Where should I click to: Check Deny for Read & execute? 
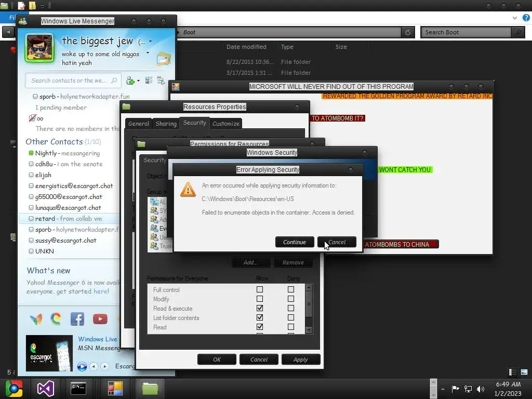click(x=291, y=308)
